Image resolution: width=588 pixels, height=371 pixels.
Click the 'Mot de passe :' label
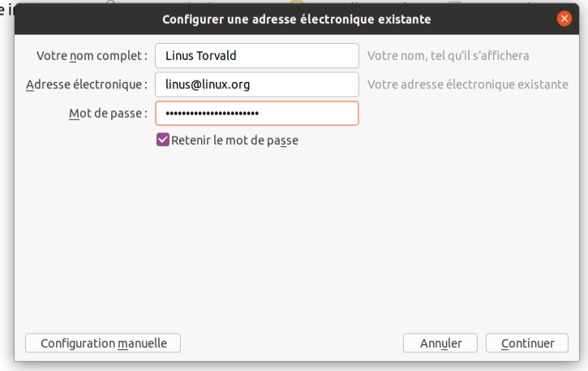108,113
